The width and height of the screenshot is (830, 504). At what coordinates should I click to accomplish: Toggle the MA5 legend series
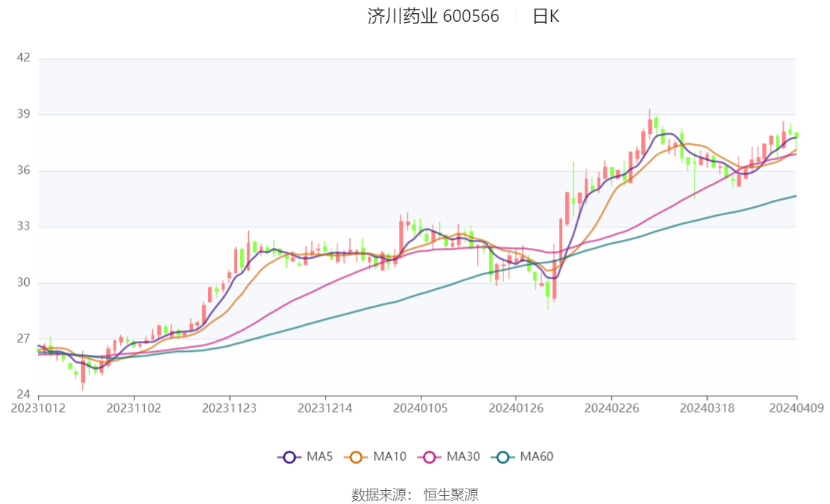(x=305, y=456)
